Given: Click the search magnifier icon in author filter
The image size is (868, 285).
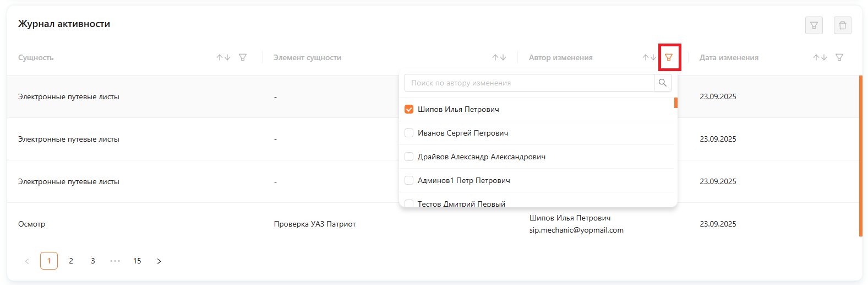Looking at the screenshot, I should click(663, 83).
